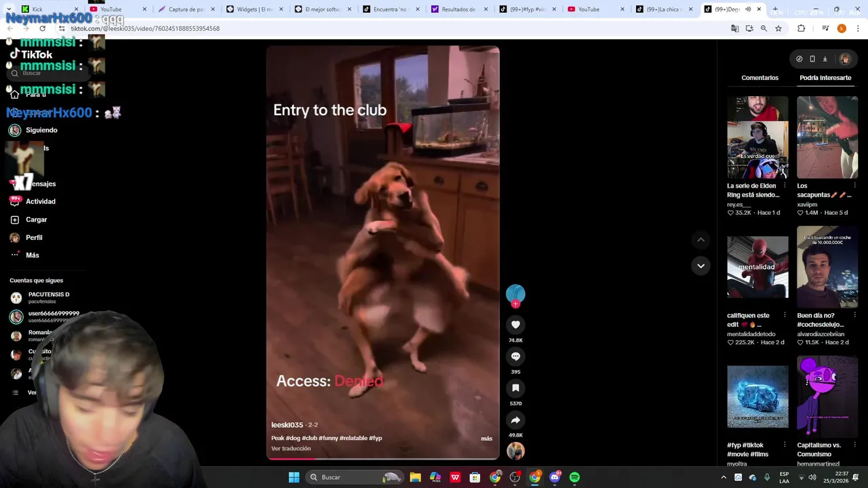The image size is (868, 488).
Task: Open creator leeski035 username link
Action: click(x=287, y=425)
